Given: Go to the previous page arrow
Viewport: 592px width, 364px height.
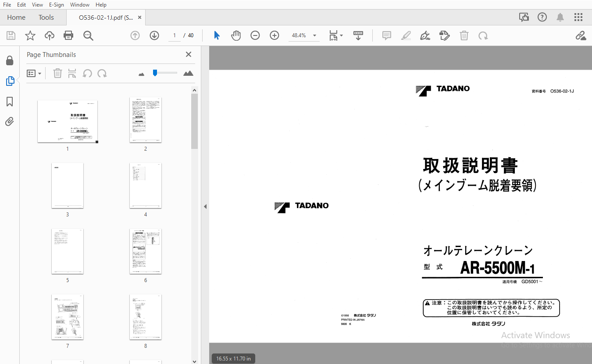Looking at the screenshot, I should point(135,35).
